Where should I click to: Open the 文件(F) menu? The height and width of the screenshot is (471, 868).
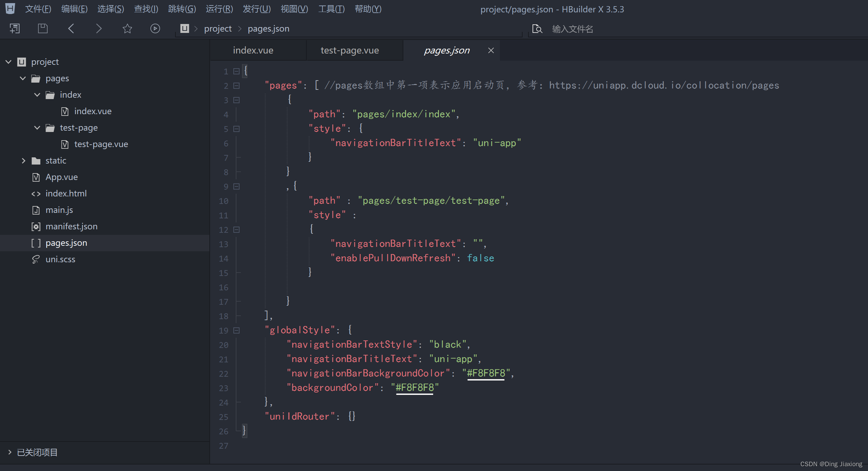click(38, 9)
